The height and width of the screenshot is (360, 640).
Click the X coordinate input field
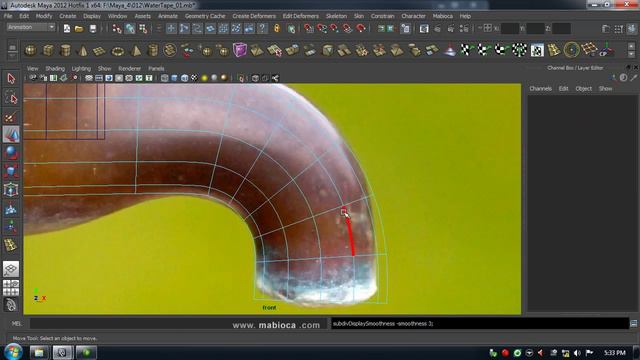tap(509, 29)
